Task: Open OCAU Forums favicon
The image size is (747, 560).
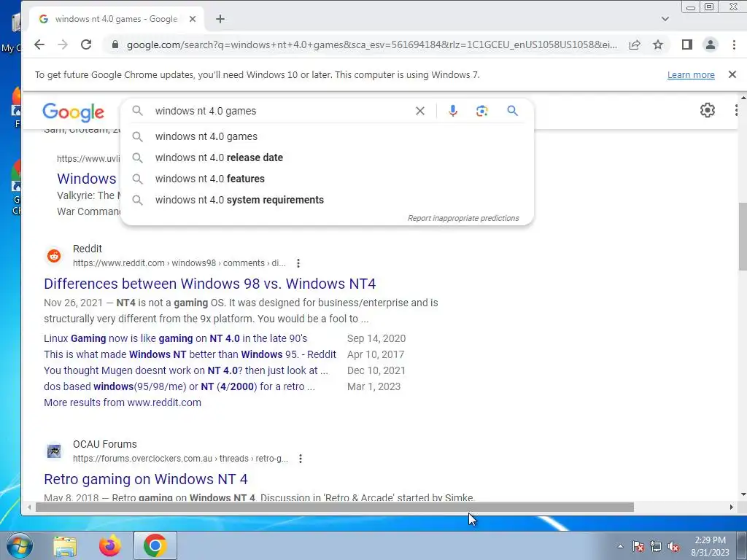Action: point(54,451)
